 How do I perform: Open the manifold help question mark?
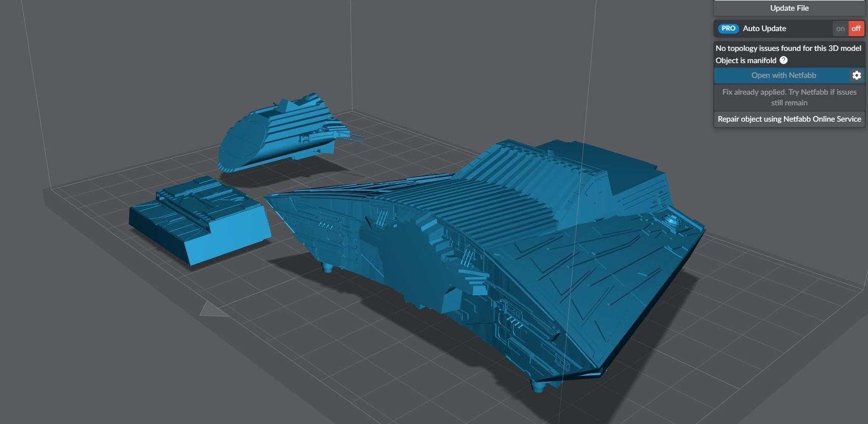[783, 60]
